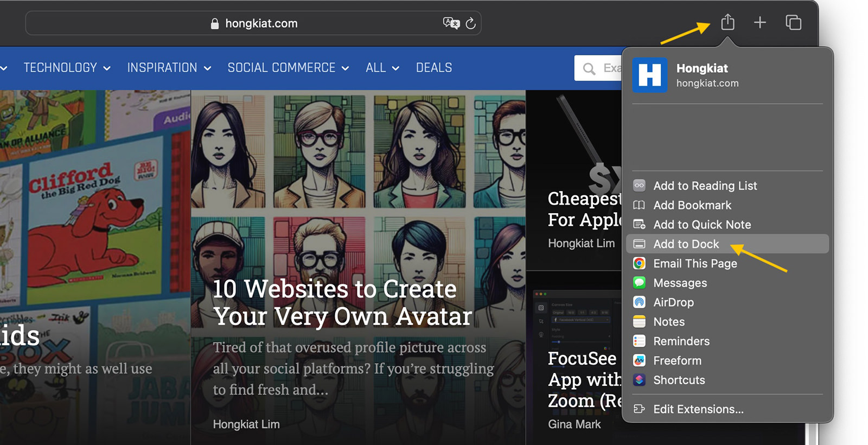Viewport: 868px width, 445px height.
Task: Click the translate icon in address bar
Action: [x=451, y=23]
